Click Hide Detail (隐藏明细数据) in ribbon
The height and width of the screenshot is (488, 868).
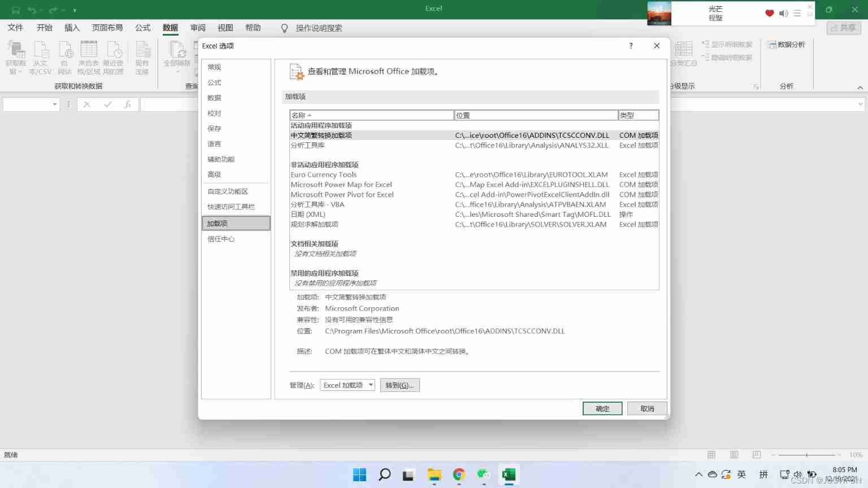tap(727, 58)
